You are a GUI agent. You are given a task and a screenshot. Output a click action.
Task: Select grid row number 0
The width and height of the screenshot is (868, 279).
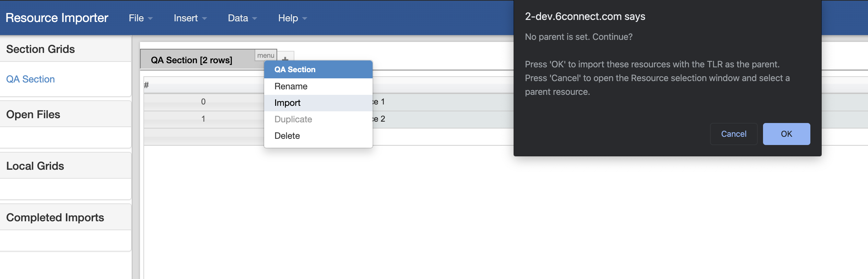click(203, 102)
